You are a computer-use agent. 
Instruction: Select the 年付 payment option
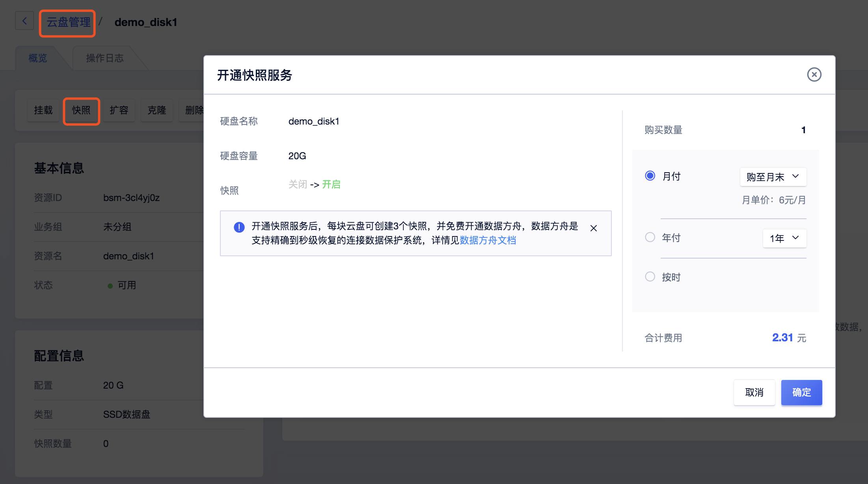point(650,237)
